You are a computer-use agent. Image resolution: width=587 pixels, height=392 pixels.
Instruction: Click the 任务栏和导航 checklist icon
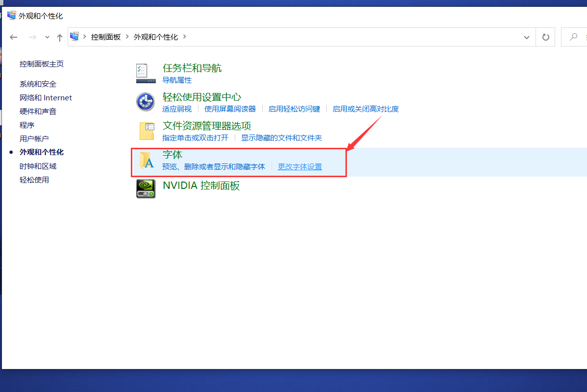[146, 73]
